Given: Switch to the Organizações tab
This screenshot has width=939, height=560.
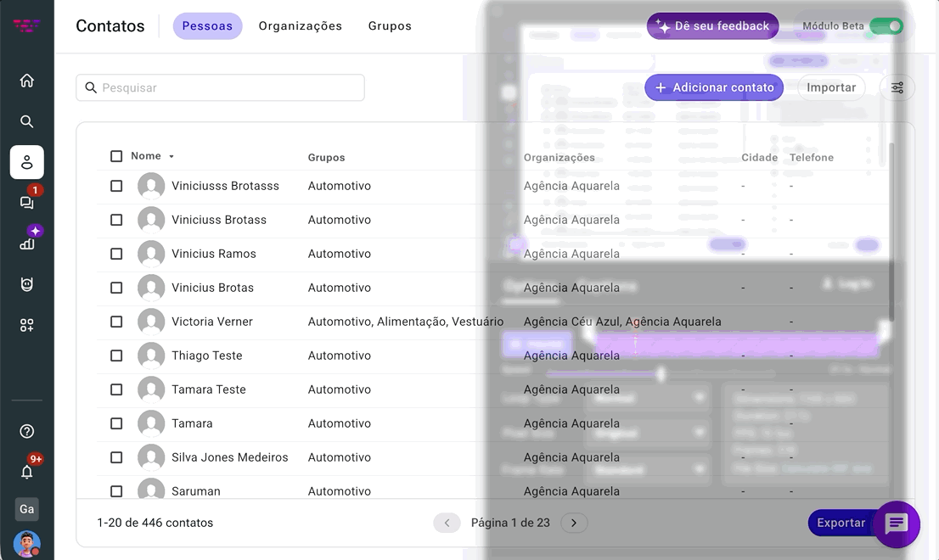Looking at the screenshot, I should point(300,26).
